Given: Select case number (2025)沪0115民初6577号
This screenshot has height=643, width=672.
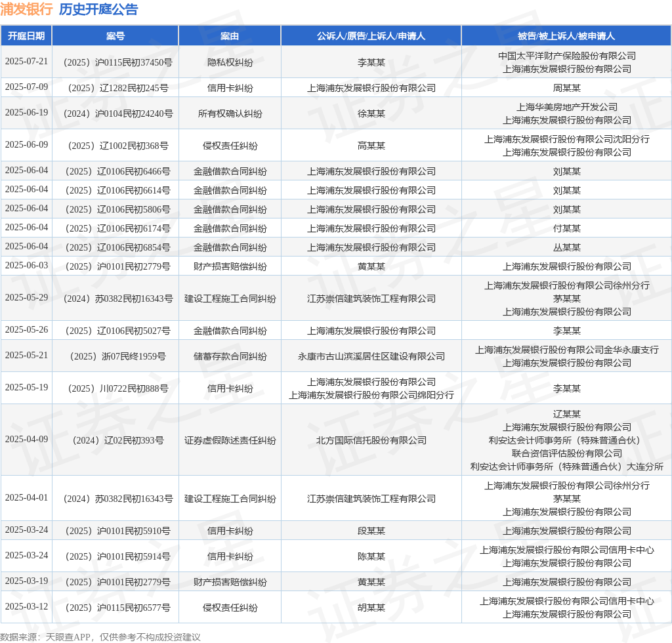Looking at the screenshot, I should 118,608.
